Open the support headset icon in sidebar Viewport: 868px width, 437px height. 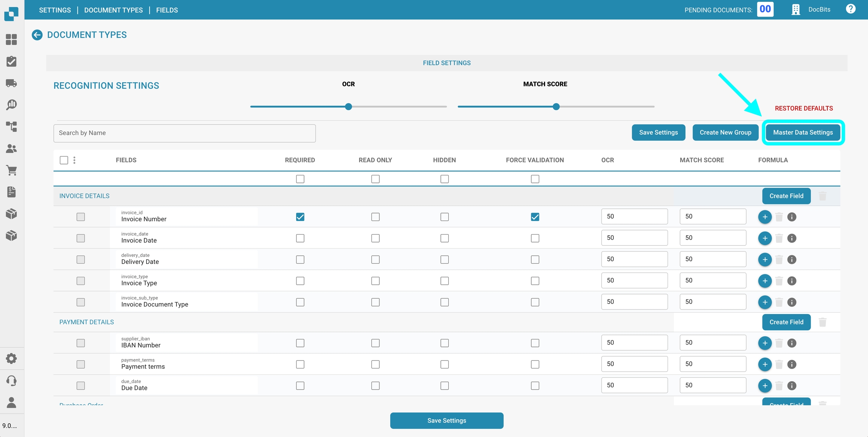point(11,380)
